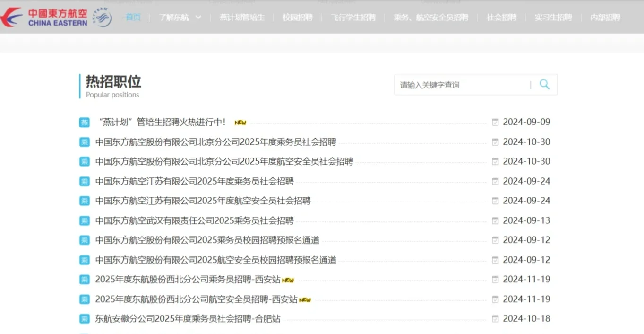644x334 pixels.
Task: Click the 乘 badge icon beside the Beijing 乘务员 posting
Action: pyautogui.click(x=84, y=141)
